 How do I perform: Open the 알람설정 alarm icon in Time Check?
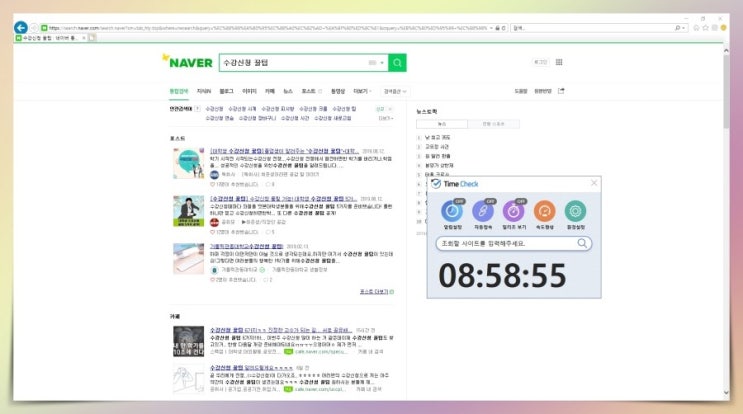click(452, 211)
